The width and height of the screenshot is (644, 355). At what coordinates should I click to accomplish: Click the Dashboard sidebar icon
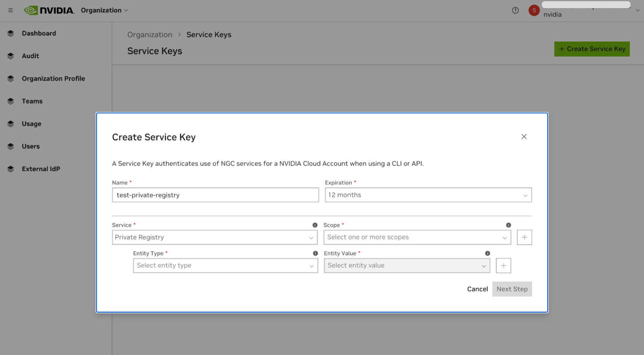(x=11, y=33)
